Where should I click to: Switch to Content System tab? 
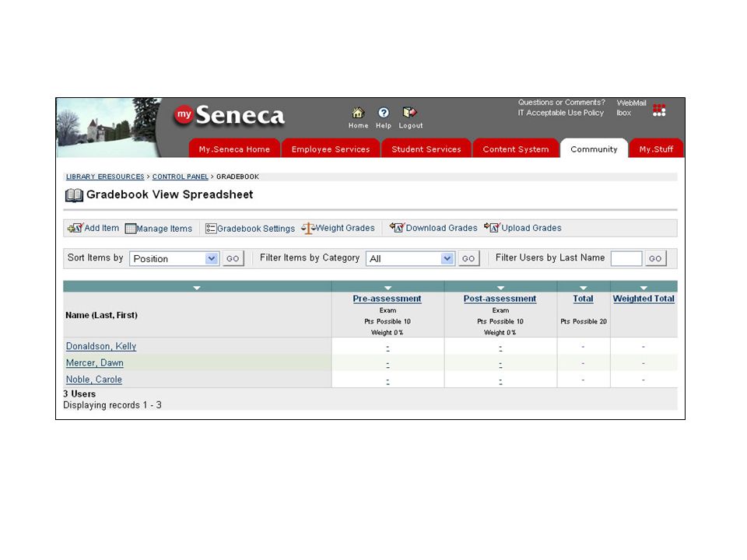coord(515,149)
